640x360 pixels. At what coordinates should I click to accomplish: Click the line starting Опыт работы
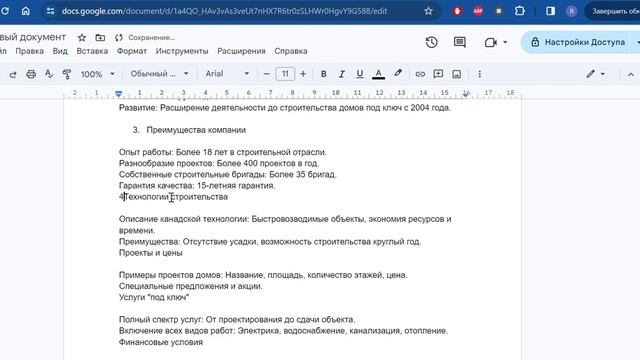pos(222,152)
